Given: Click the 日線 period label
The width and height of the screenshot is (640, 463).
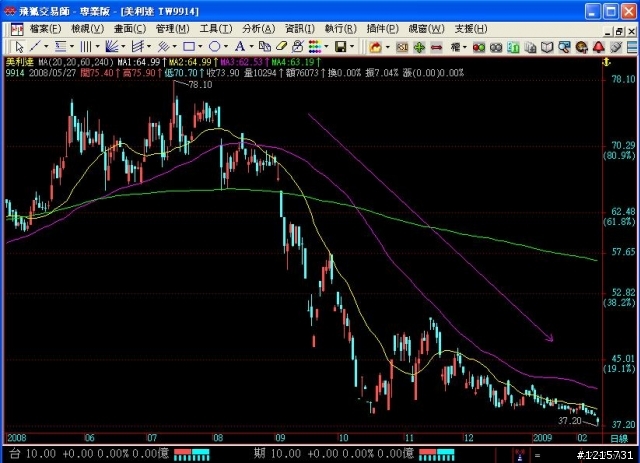Looking at the screenshot, I should tap(619, 439).
